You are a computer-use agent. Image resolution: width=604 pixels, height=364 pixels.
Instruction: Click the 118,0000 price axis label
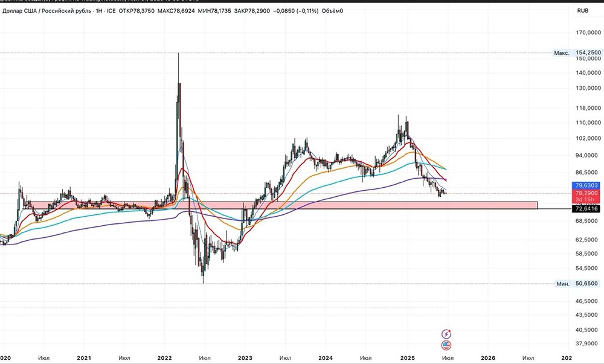point(588,108)
